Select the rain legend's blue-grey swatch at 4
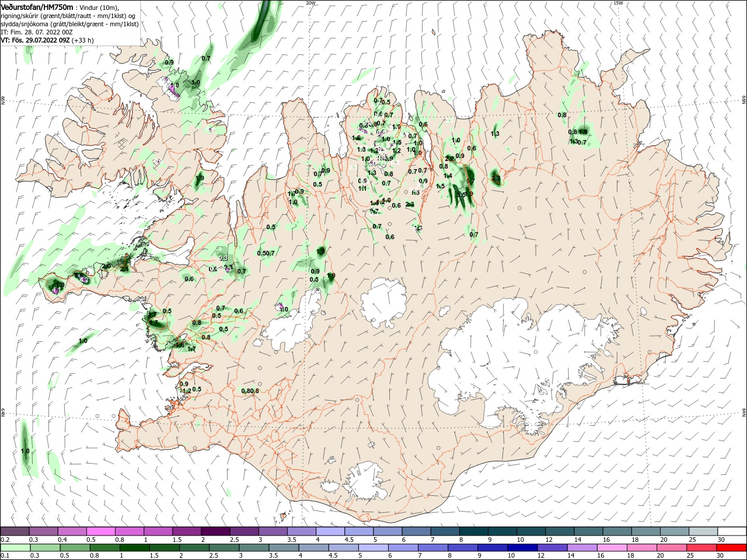This screenshot has width=747, height=560. pos(313,548)
